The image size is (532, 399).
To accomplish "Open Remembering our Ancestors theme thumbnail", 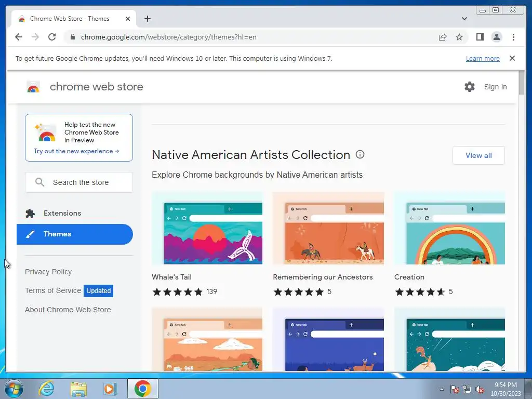I will (x=328, y=229).
